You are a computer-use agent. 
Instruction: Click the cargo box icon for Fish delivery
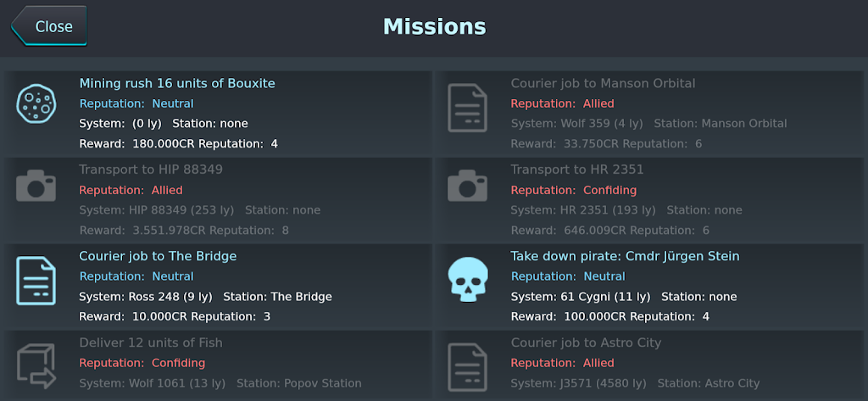(36, 365)
